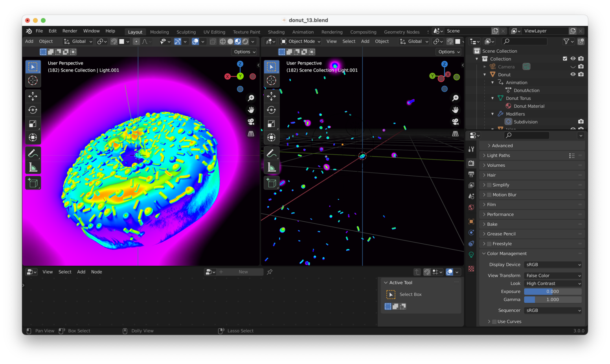Select the Move tool in left viewport
The image size is (610, 364).
33,96
